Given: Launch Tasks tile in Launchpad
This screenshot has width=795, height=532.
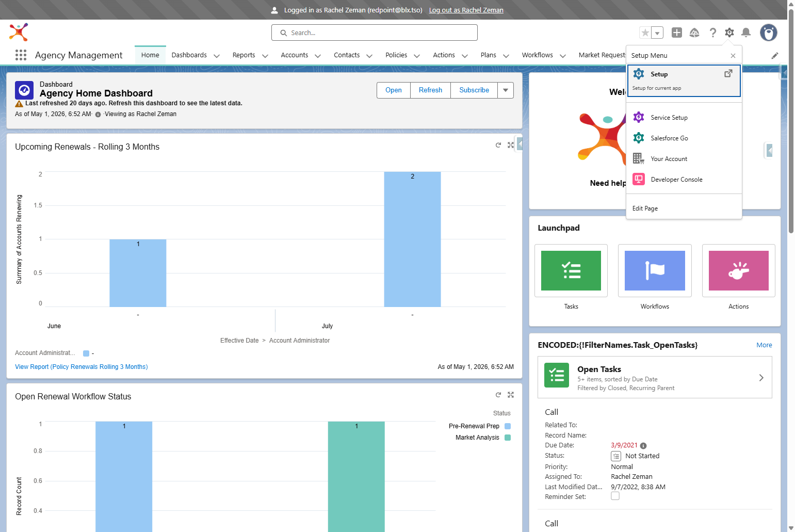Looking at the screenshot, I should pos(571,271).
